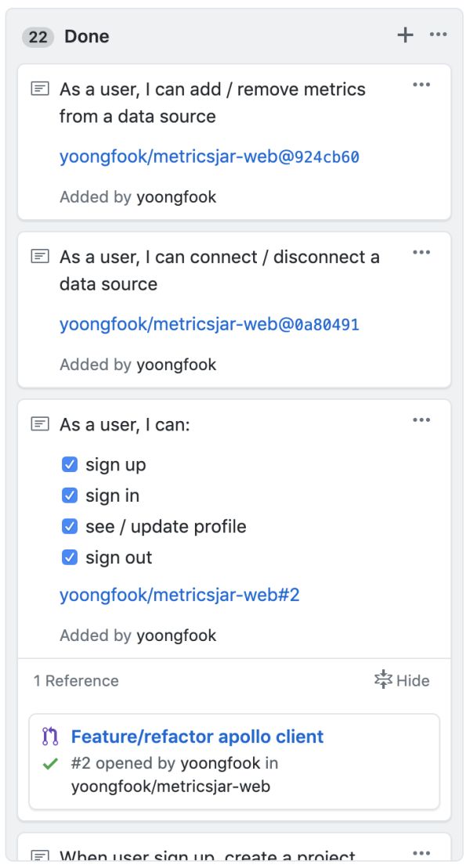
Task: Toggle 'see / update profile' checkbox
Action: click(69, 526)
